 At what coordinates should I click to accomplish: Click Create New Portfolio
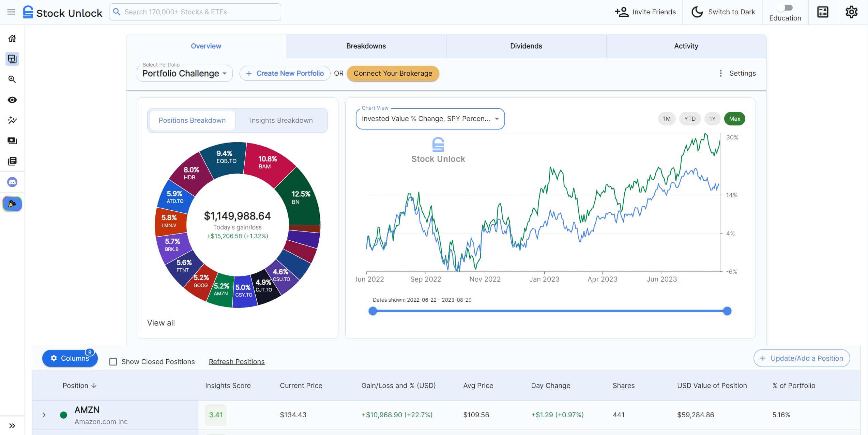(285, 73)
